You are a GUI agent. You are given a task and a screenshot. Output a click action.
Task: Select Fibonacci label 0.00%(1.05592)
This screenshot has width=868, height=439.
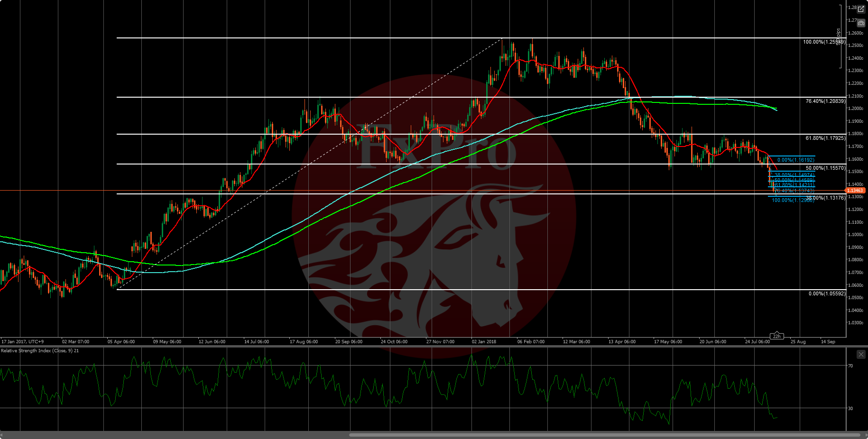point(827,294)
